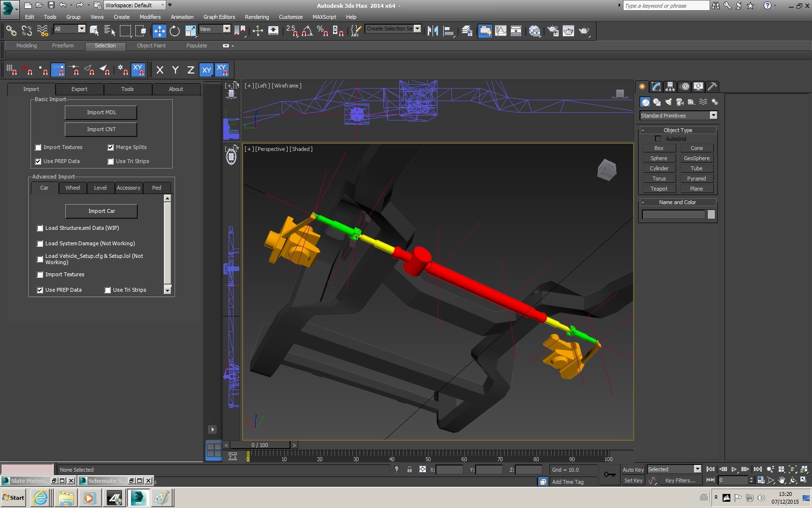This screenshot has width=812, height=508.
Task: Open the Modify command panel tab
Action: (x=656, y=87)
